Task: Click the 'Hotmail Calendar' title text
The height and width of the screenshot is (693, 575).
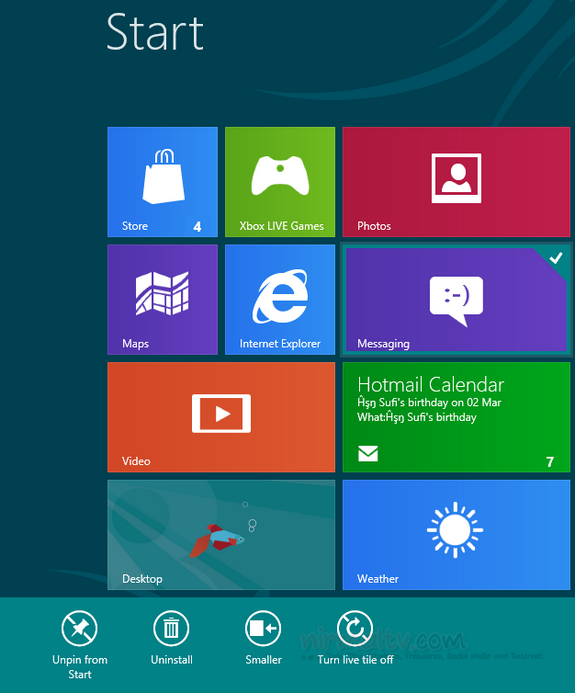Action: pos(431,385)
